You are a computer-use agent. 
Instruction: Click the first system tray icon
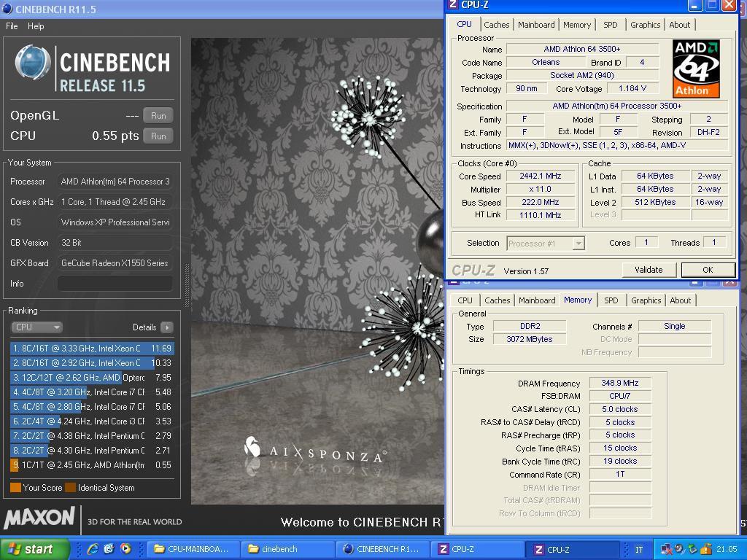click(667, 550)
